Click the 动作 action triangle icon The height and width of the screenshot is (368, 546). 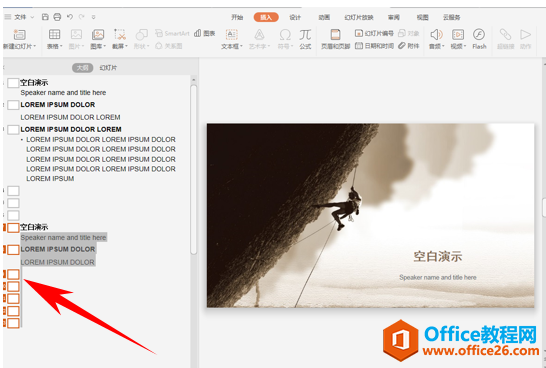coord(525,34)
